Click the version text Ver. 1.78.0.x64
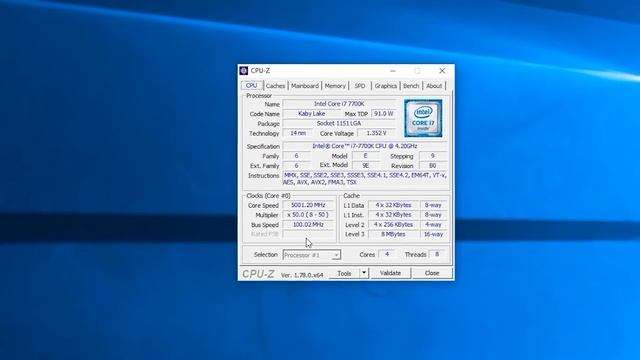Viewport: 640px width, 360px height. point(302,275)
